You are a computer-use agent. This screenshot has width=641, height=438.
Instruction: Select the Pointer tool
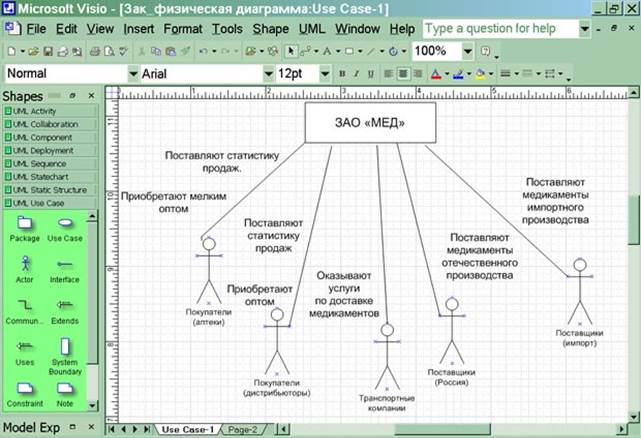(291, 51)
